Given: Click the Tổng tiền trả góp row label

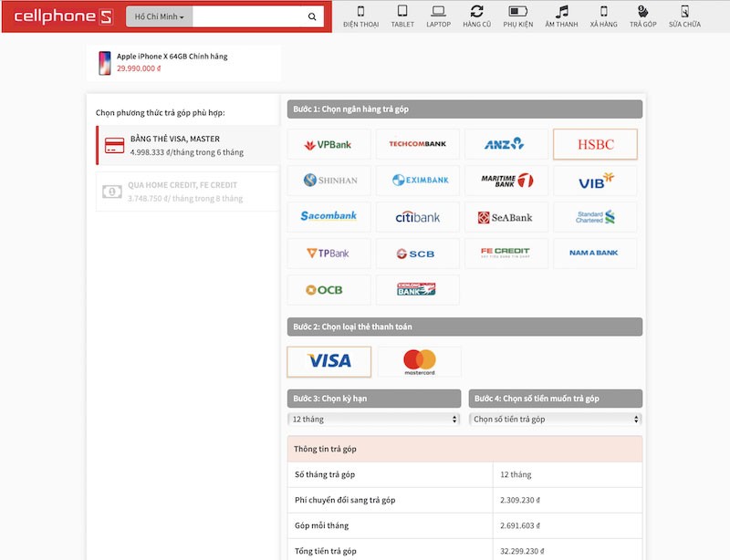Looking at the screenshot, I should coord(326,551).
